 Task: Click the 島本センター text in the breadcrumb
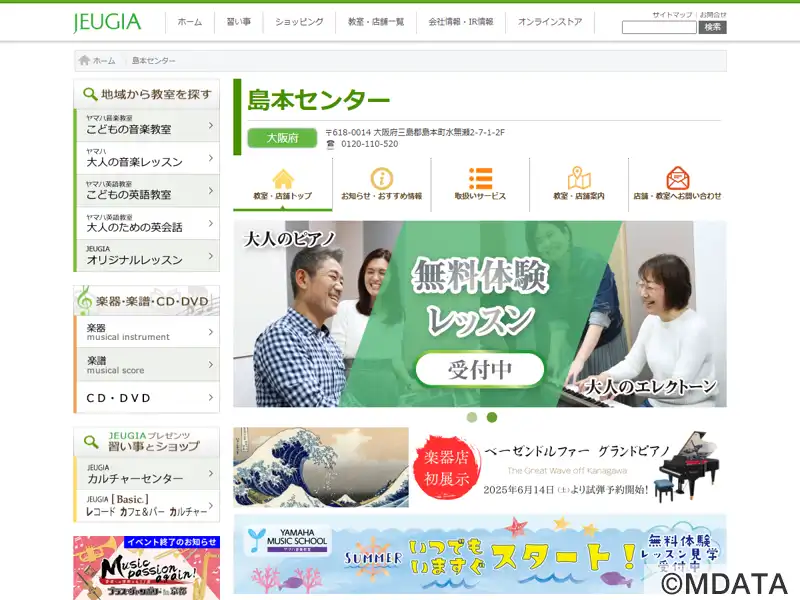[x=153, y=61]
